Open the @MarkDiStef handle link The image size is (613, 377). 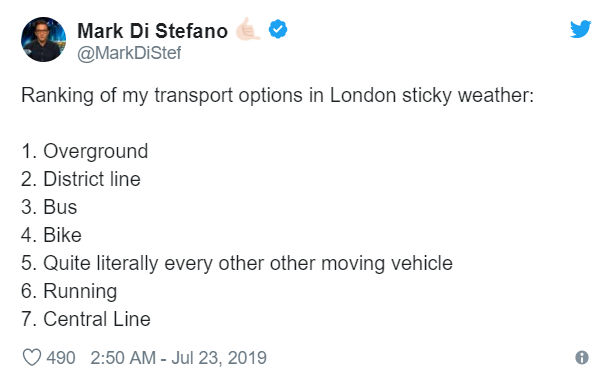pos(129,53)
